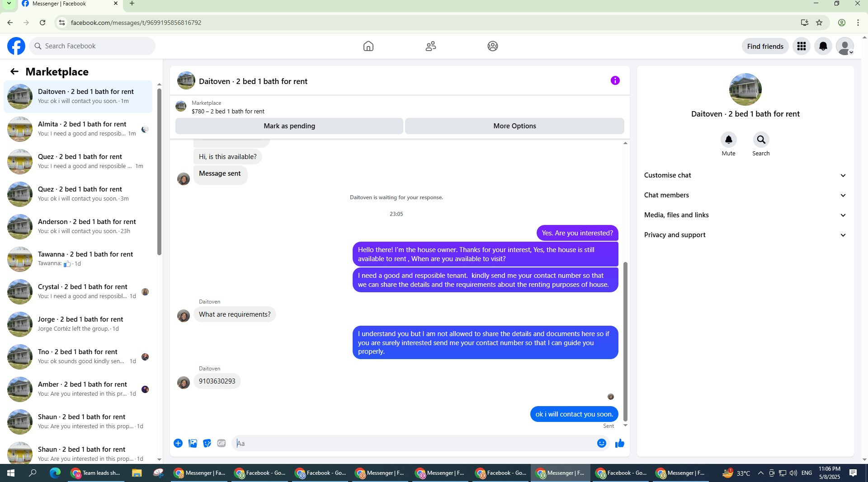Screen dimensions: 868x482
Task: Reload the page in the browser
Action: click(42, 23)
